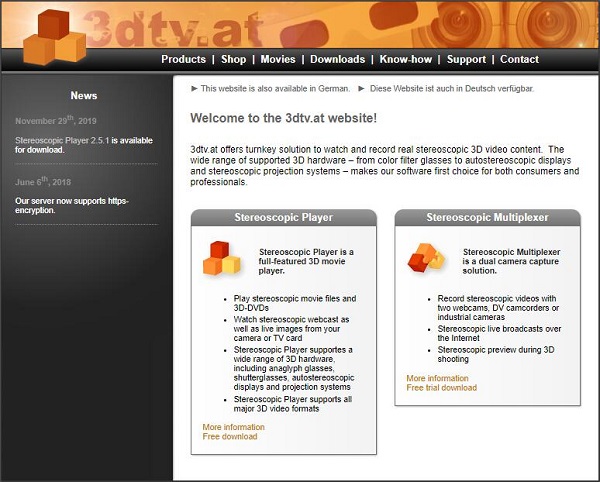Click 'Record stereoscopic videos with two webcams' bullet
The height and width of the screenshot is (482, 600).
click(498, 308)
